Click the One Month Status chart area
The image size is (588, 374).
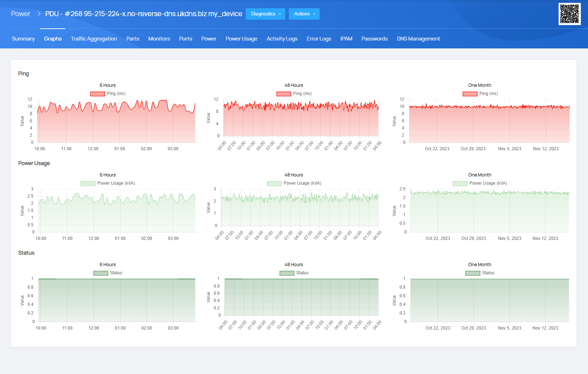point(490,300)
